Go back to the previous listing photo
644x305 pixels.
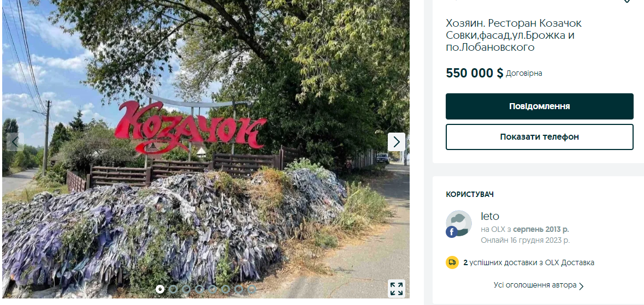(x=15, y=142)
